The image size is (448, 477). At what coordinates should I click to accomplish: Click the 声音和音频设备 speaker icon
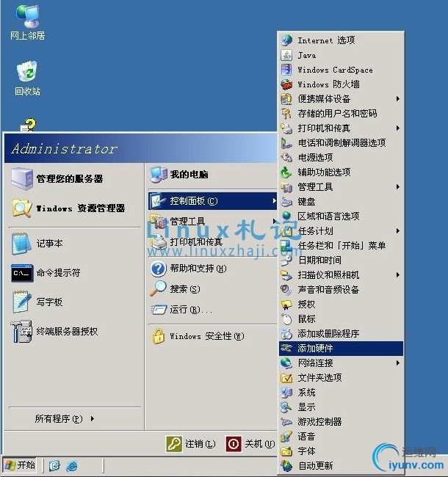tap(286, 289)
